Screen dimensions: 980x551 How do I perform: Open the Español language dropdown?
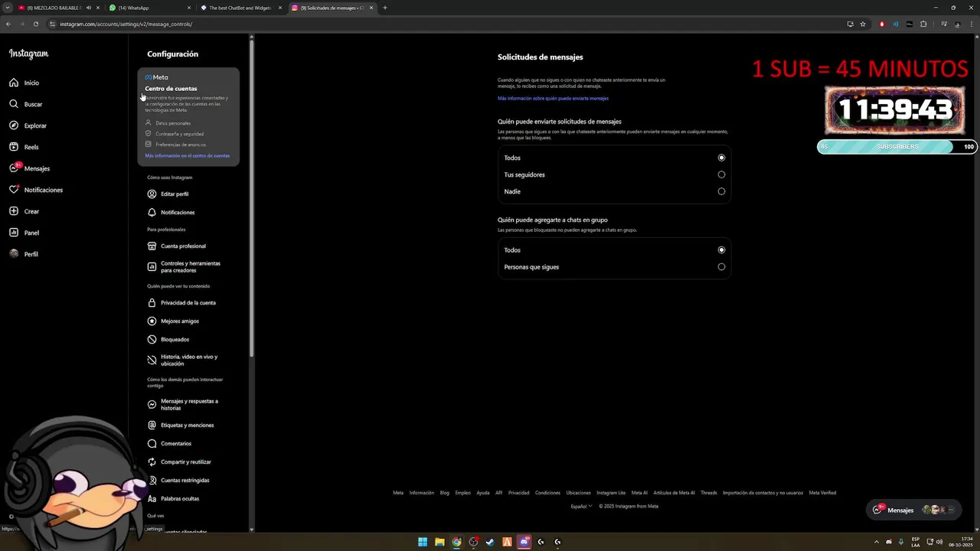[x=581, y=506]
